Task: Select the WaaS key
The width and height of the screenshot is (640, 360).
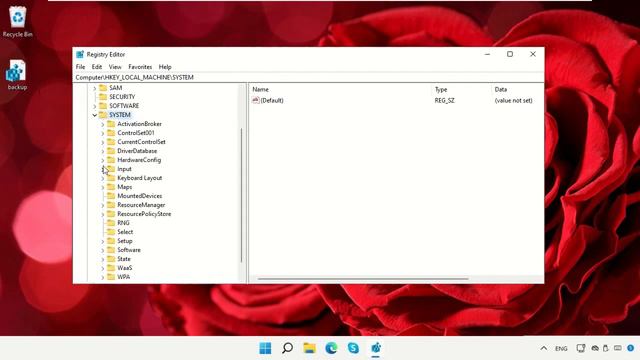Action: tap(124, 268)
